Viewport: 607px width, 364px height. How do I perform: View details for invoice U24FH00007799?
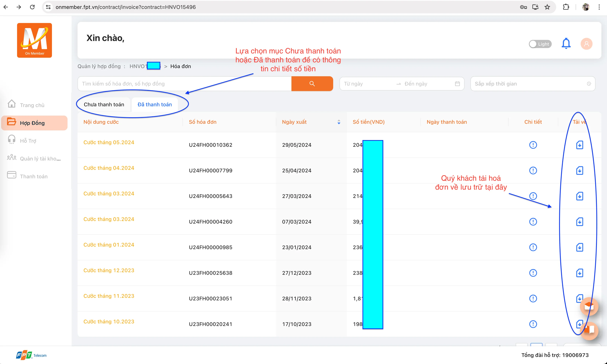(x=533, y=170)
